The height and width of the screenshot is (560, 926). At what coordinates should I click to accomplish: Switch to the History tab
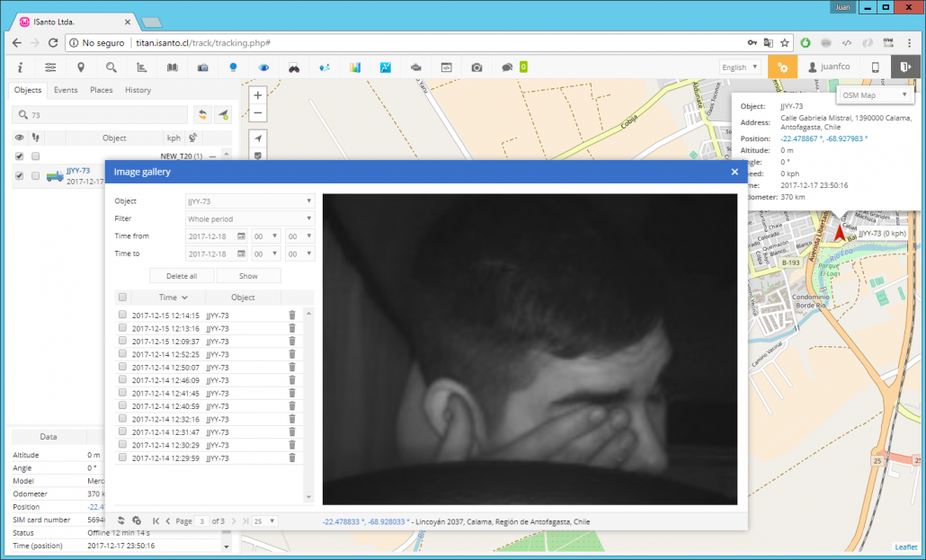point(138,90)
